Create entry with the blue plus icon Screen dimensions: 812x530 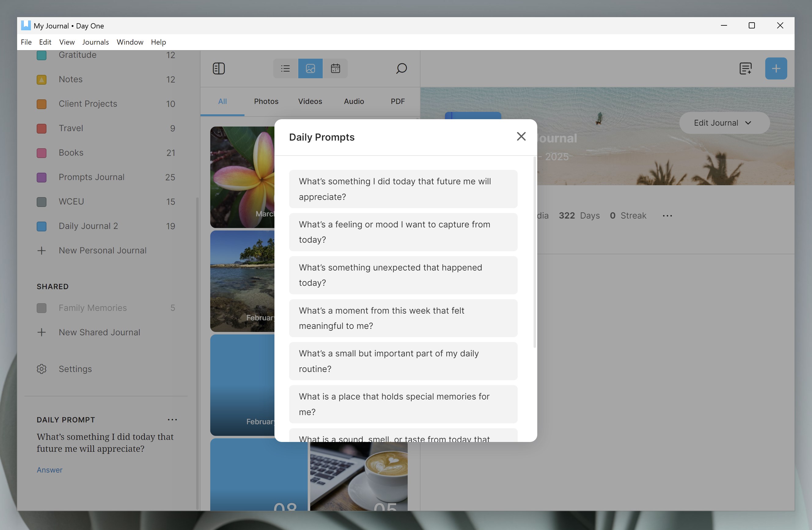pyautogui.click(x=776, y=68)
